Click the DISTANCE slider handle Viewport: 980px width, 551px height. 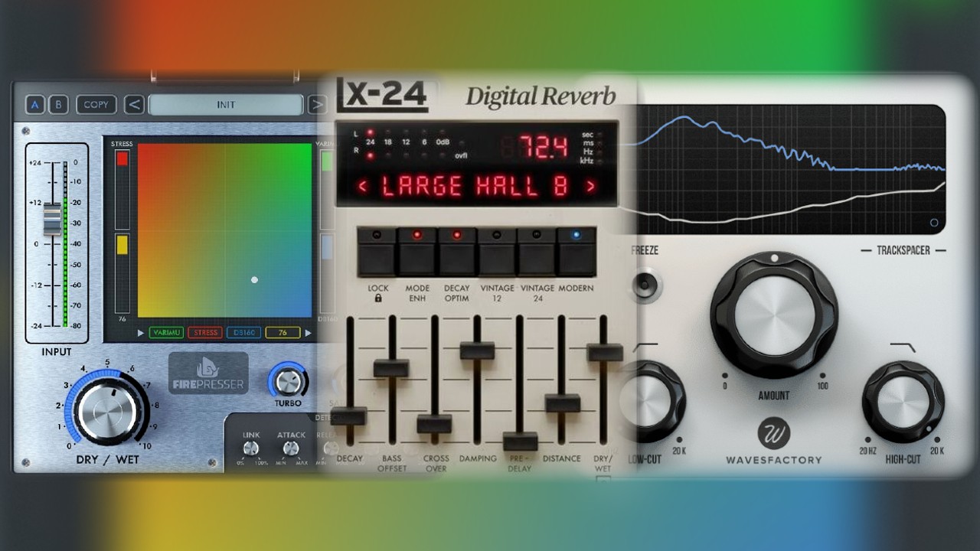click(x=562, y=403)
